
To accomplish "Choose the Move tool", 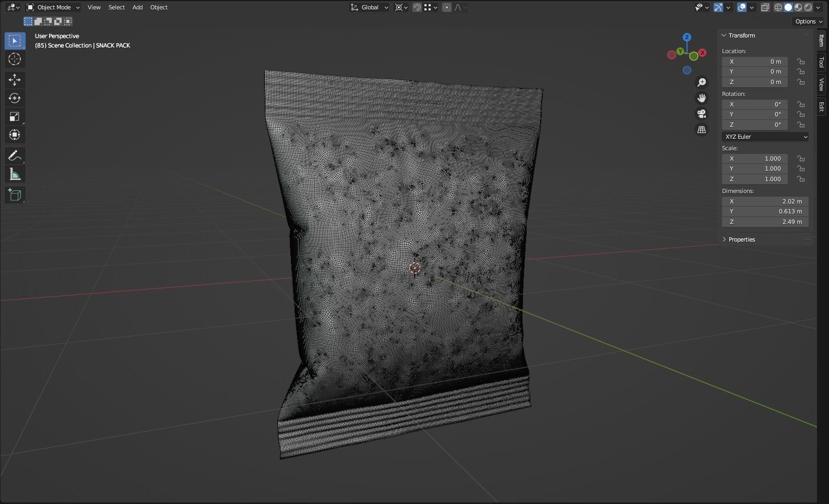I will point(15,79).
